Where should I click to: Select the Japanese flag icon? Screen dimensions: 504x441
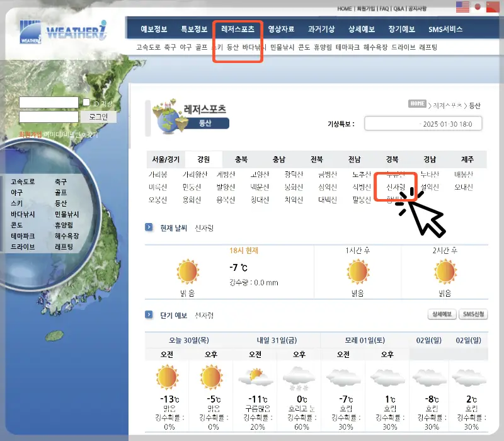pyautogui.click(x=477, y=7)
